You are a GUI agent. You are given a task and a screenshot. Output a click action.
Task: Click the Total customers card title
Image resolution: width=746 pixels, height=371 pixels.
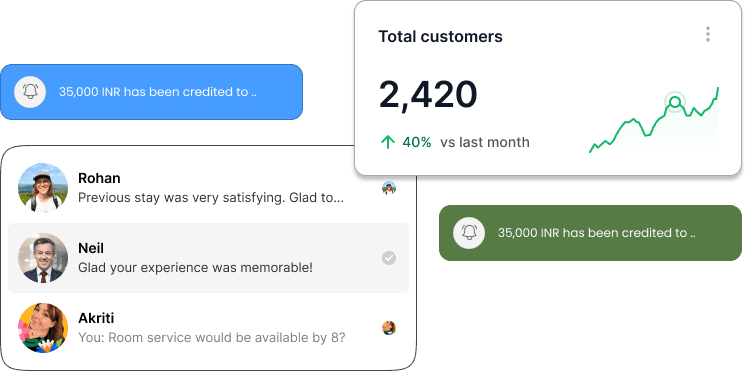point(440,37)
